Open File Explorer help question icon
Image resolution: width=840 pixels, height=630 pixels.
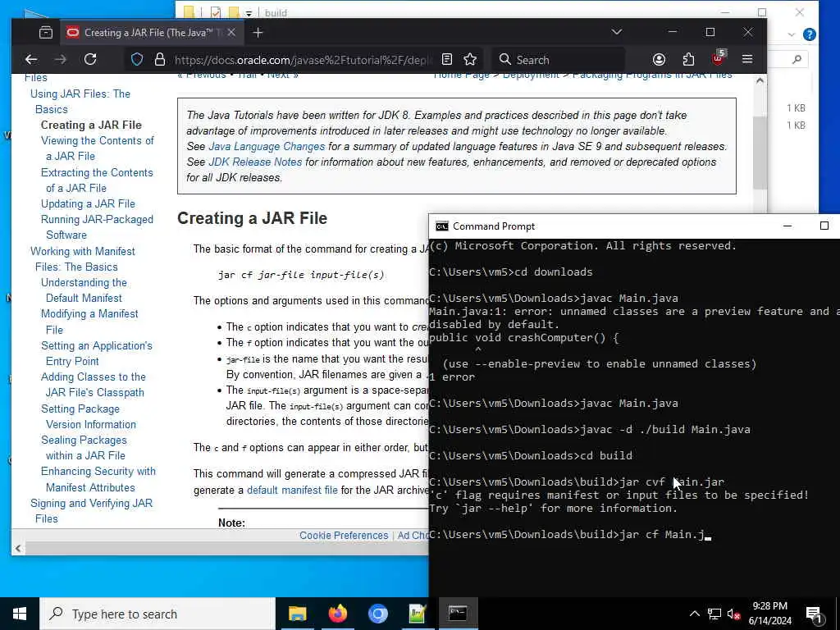click(x=809, y=34)
